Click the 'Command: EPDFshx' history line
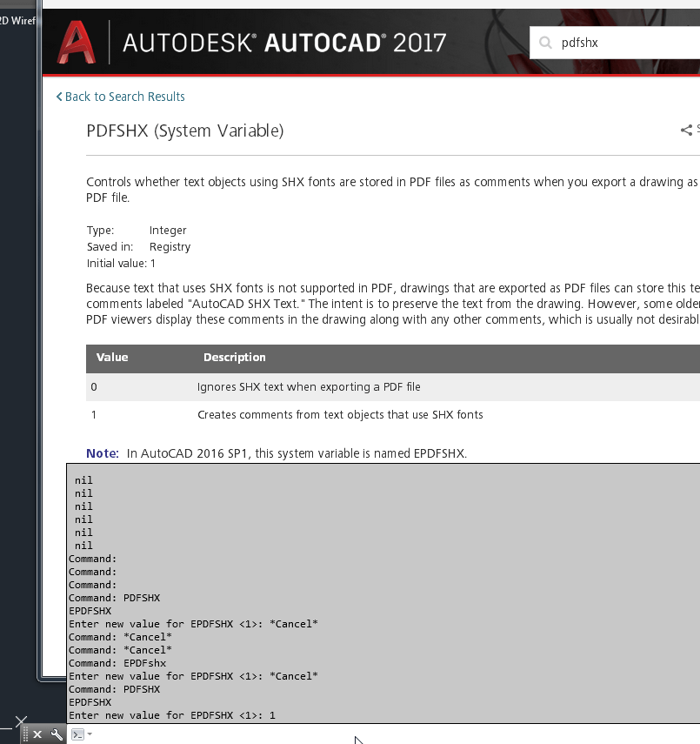Viewport: 700px width, 744px height. tap(117, 663)
